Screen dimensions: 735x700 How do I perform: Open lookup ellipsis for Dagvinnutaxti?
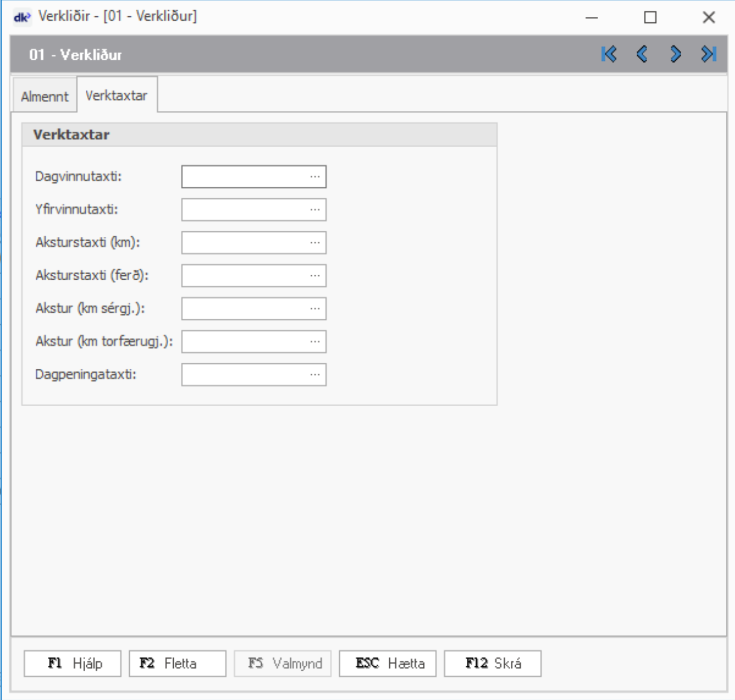315,177
